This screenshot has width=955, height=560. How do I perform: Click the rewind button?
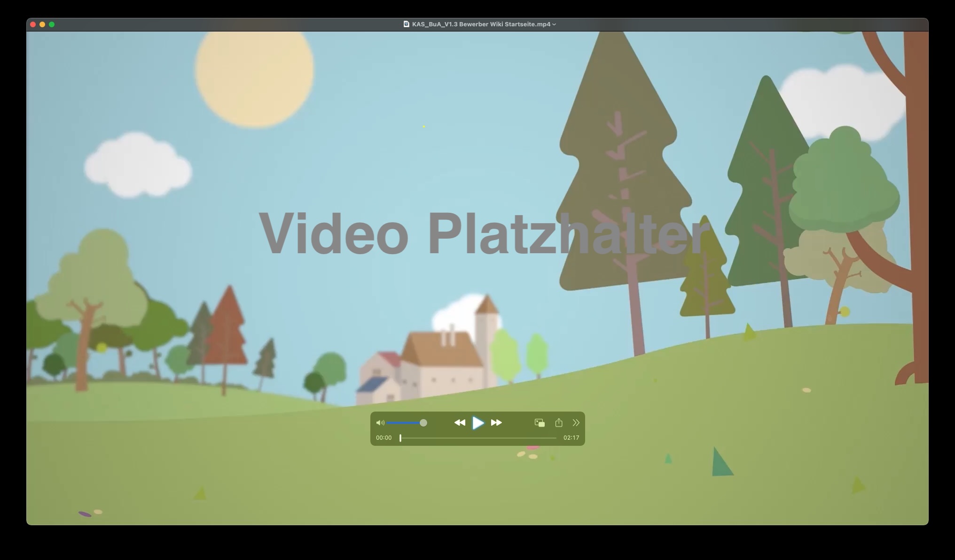459,423
